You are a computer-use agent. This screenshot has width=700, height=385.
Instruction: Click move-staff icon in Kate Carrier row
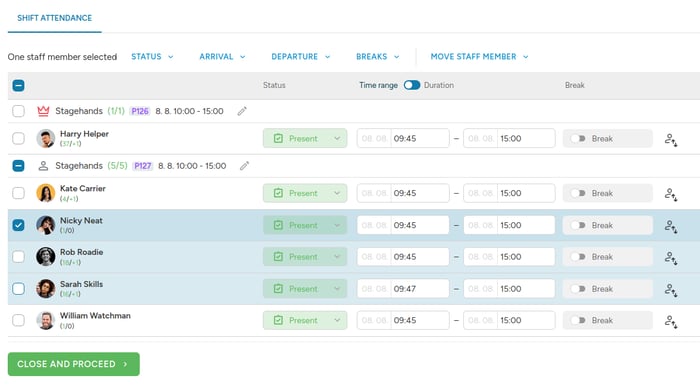(x=671, y=194)
